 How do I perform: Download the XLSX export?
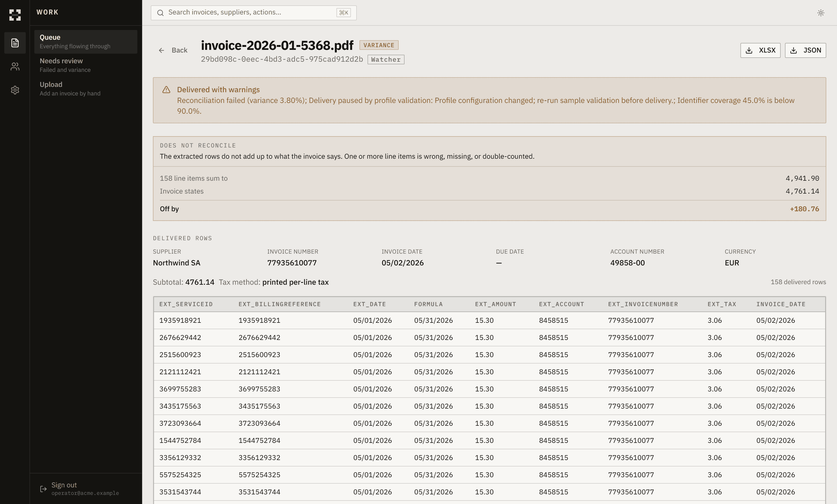tap(760, 50)
